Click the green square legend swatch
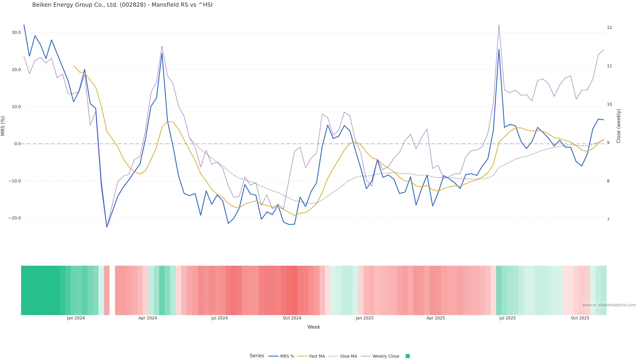This screenshot has width=644, height=362. 408,356
